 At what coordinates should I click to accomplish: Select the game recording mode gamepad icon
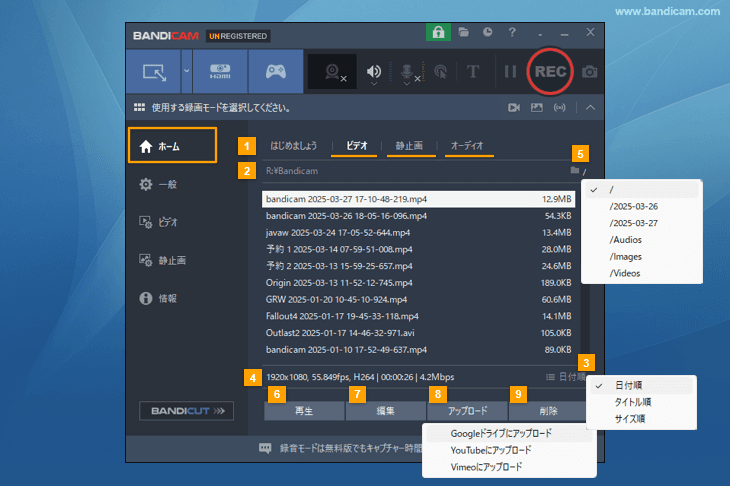(276, 72)
